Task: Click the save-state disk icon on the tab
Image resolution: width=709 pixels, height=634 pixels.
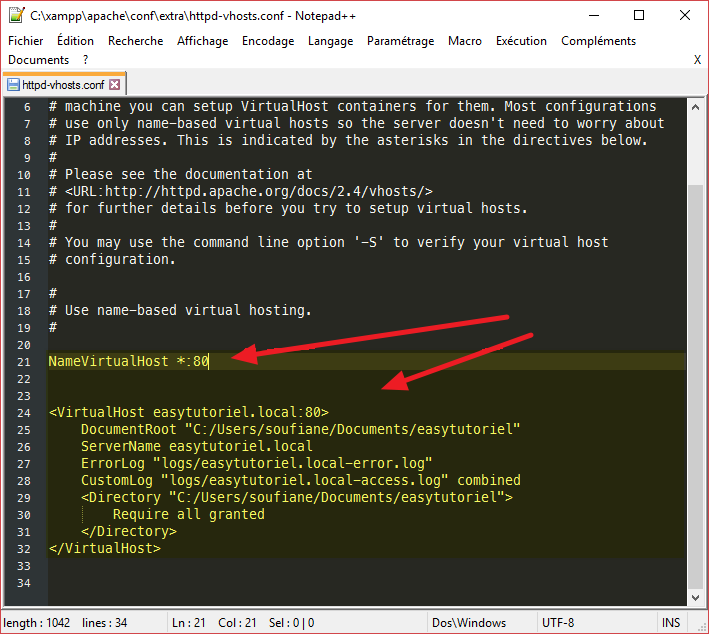Action: pos(14,85)
